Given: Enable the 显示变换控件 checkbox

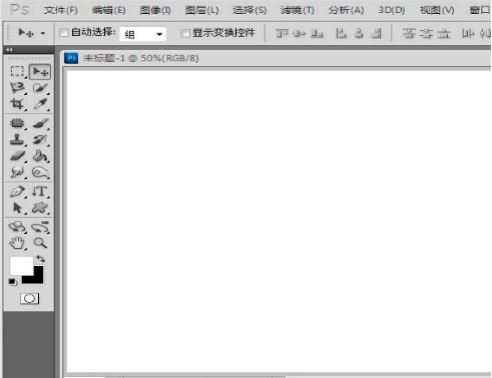Looking at the screenshot, I should point(185,33).
